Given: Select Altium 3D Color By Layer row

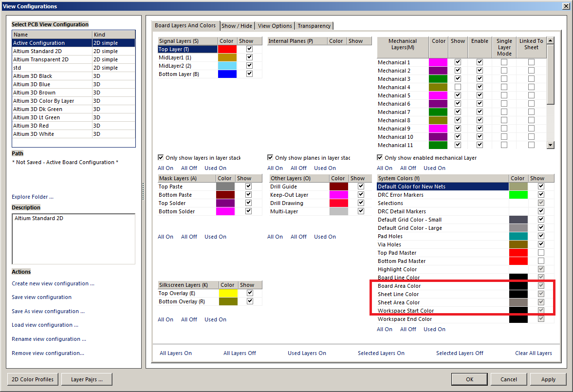Looking at the screenshot, I should 74,101.
